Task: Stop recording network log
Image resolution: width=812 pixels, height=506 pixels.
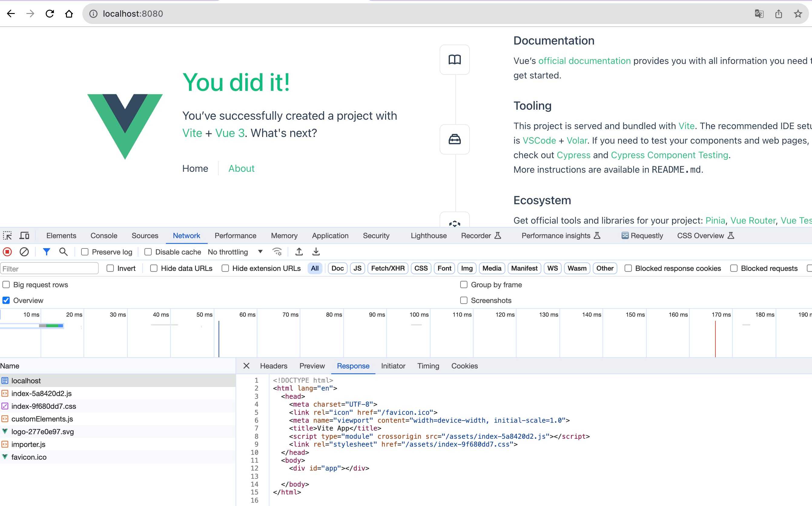Action: point(7,252)
